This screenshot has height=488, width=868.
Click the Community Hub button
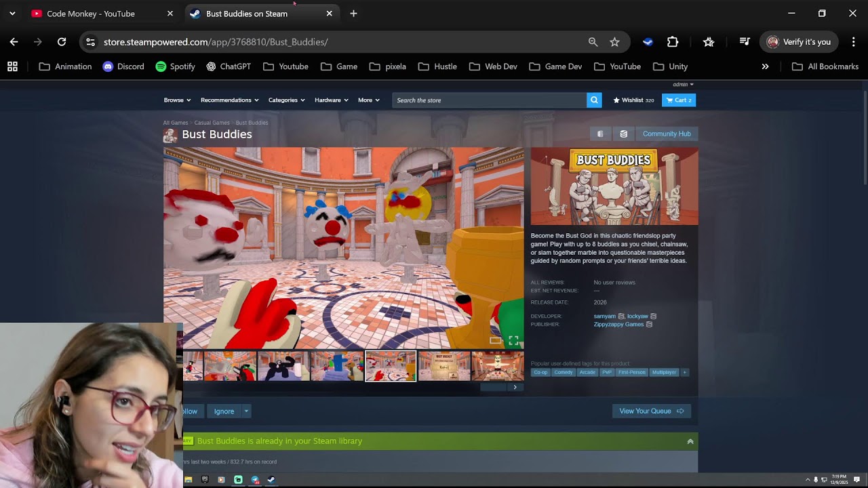[667, 134]
